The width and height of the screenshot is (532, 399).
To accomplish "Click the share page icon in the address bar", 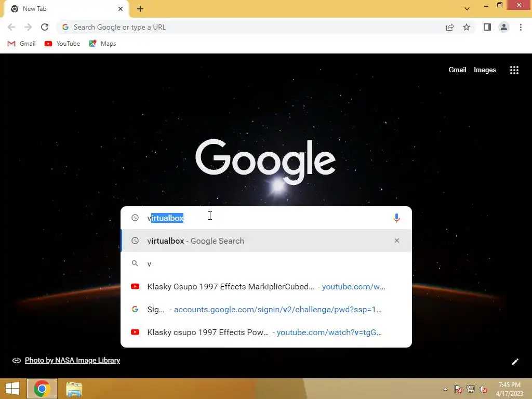I will pyautogui.click(x=450, y=27).
